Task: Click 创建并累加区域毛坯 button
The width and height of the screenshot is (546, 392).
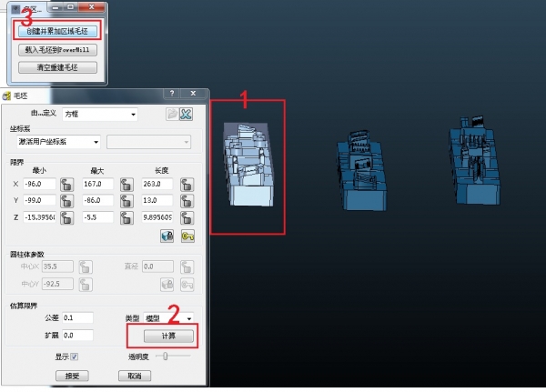Action: [x=57, y=31]
